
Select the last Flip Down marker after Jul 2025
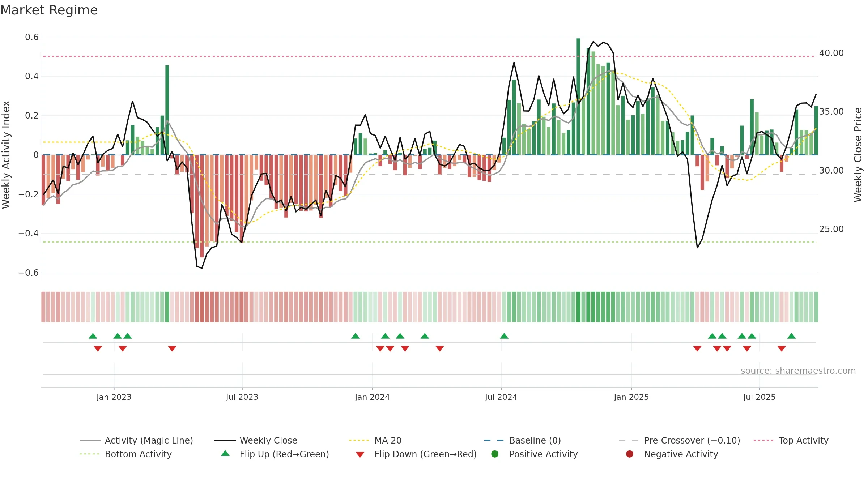[782, 348]
